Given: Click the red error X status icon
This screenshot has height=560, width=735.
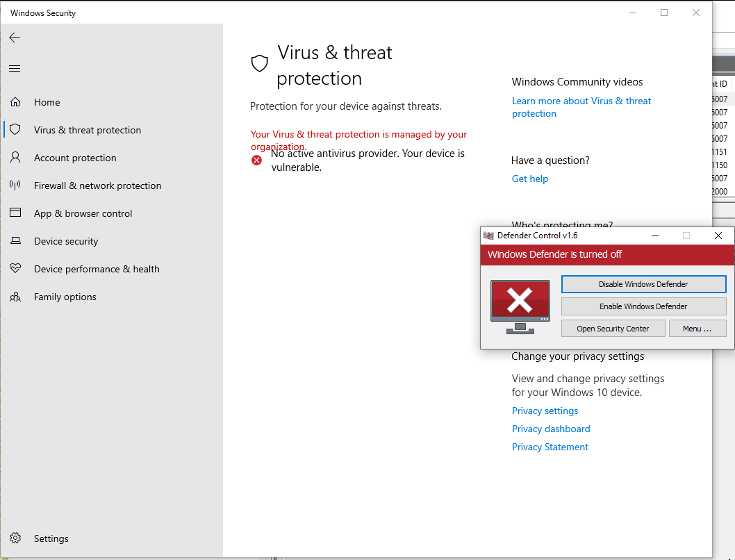Looking at the screenshot, I should click(x=256, y=160).
